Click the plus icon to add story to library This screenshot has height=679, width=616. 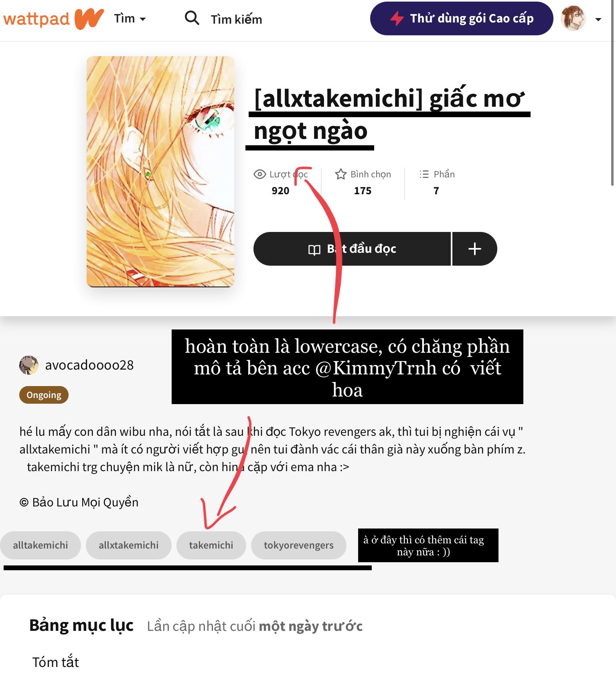point(475,249)
